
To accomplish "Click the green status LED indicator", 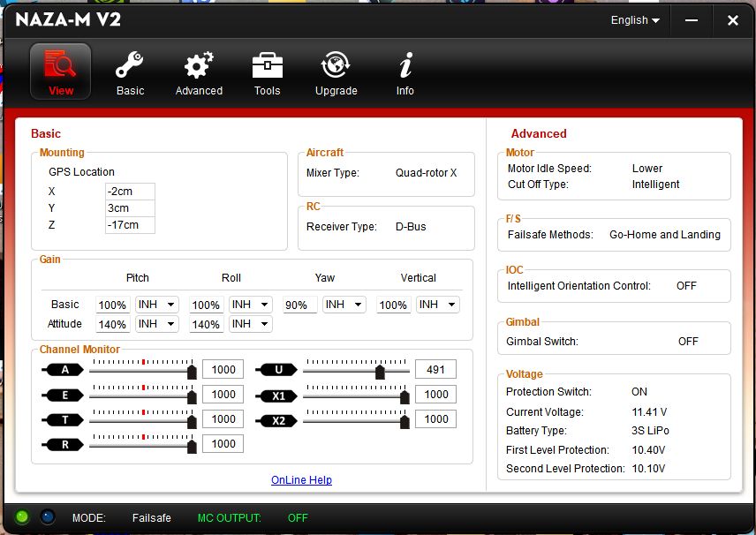I will click(22, 516).
